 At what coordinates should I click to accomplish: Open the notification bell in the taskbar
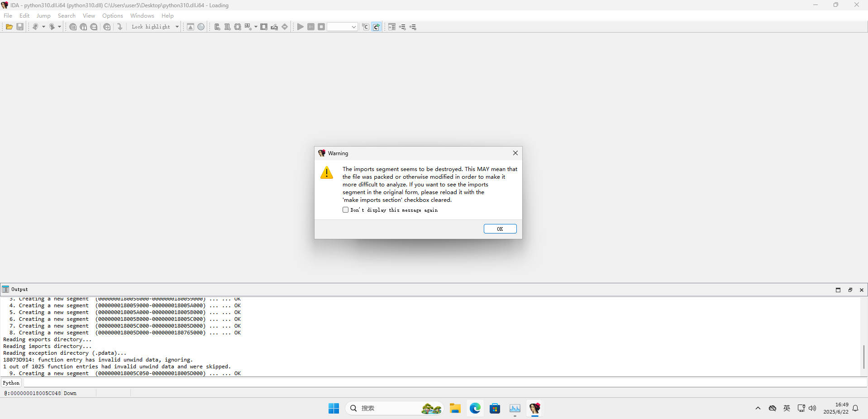click(x=855, y=408)
